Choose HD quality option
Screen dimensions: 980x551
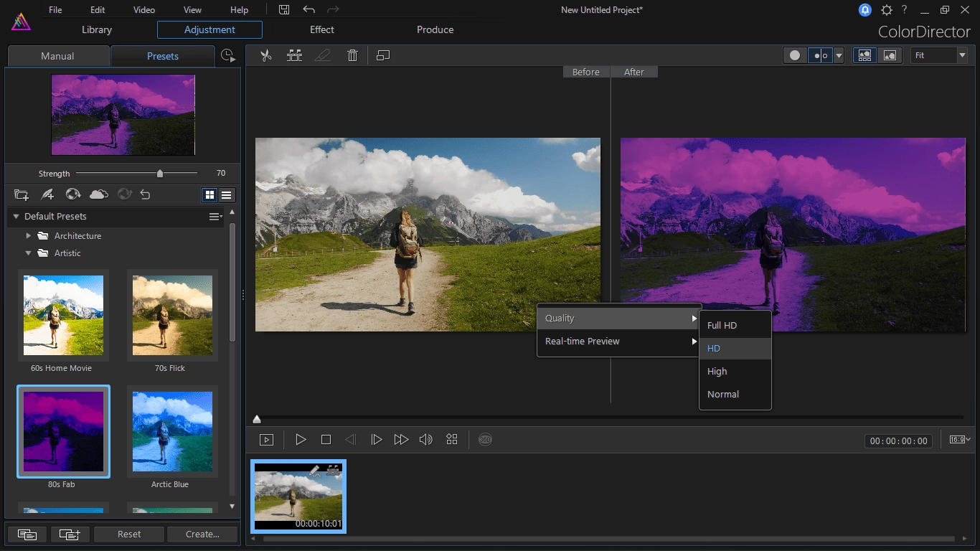pos(735,349)
